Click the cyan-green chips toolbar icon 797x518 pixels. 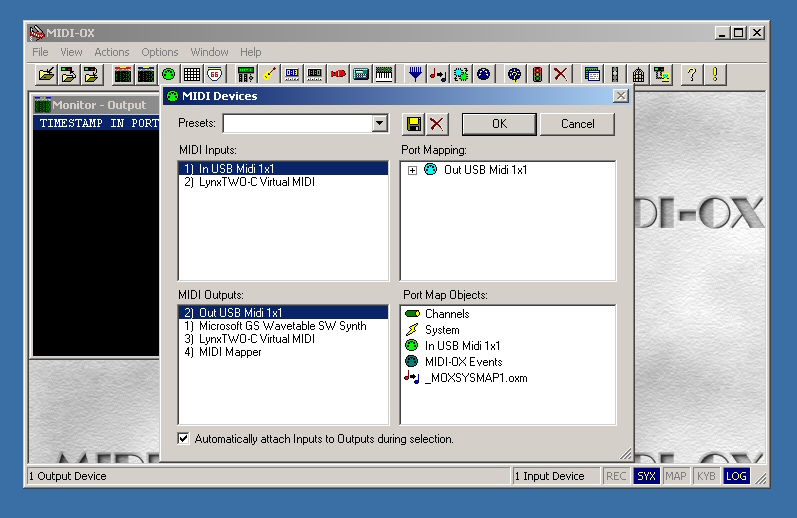point(461,75)
